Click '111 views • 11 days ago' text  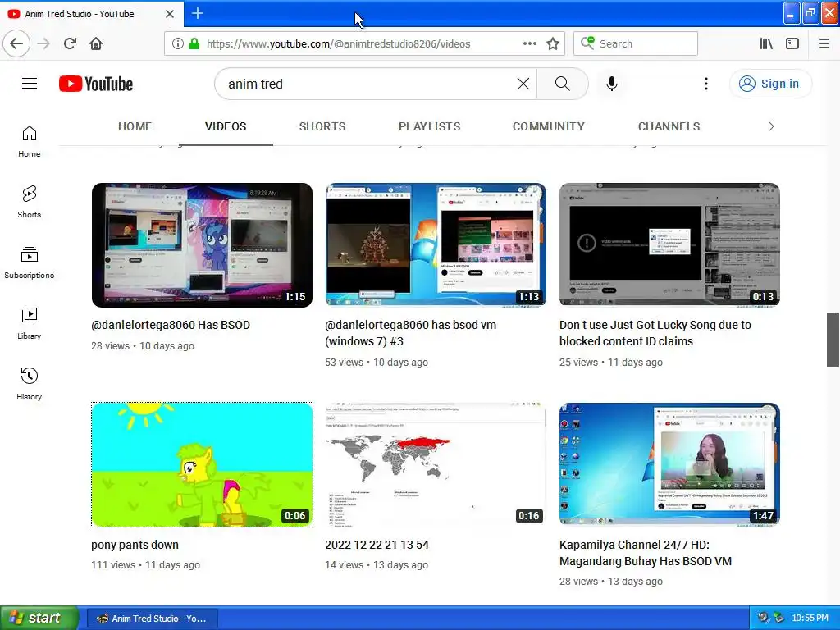[145, 564]
